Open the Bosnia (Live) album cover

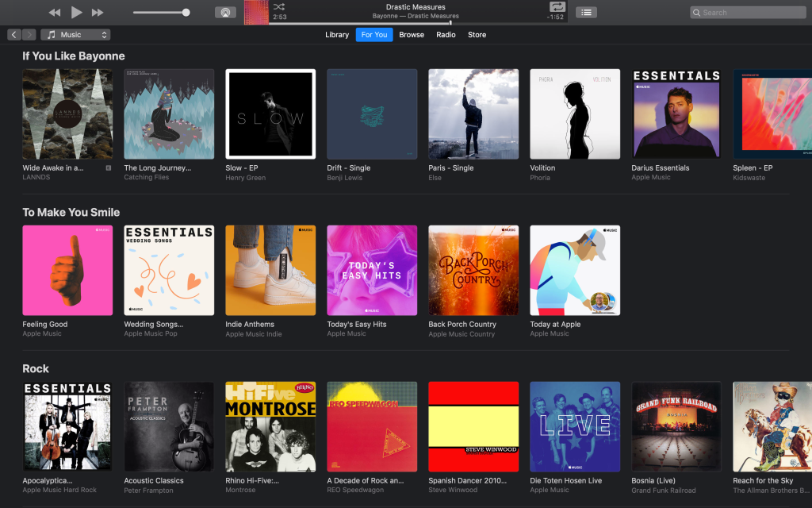676,426
